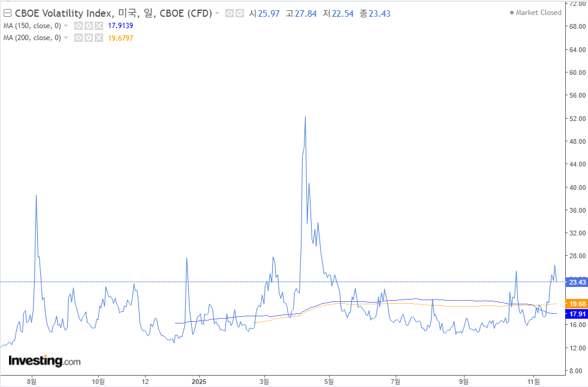
Task: Click the blue 23.43 current price label on the axis
Action: click(577, 282)
